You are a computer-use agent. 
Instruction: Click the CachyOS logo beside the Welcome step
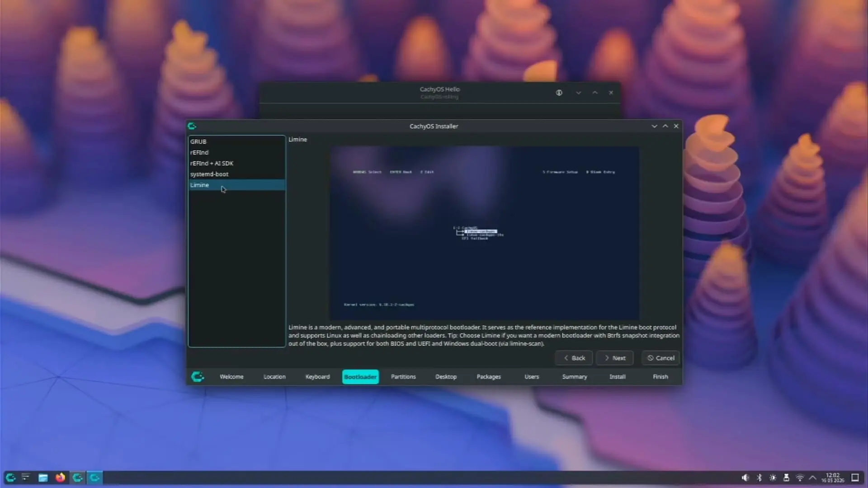pyautogui.click(x=198, y=376)
